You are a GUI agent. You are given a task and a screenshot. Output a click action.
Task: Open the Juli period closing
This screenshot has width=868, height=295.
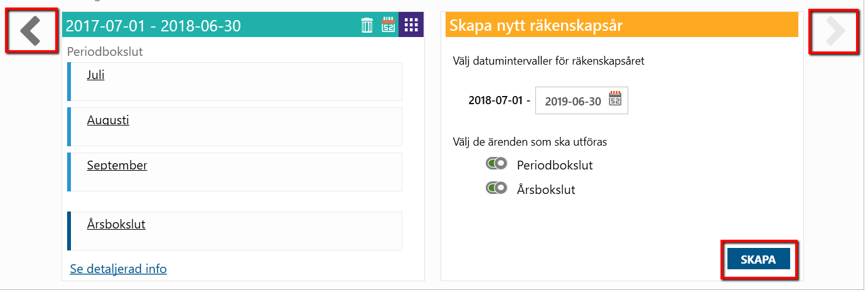coord(96,75)
